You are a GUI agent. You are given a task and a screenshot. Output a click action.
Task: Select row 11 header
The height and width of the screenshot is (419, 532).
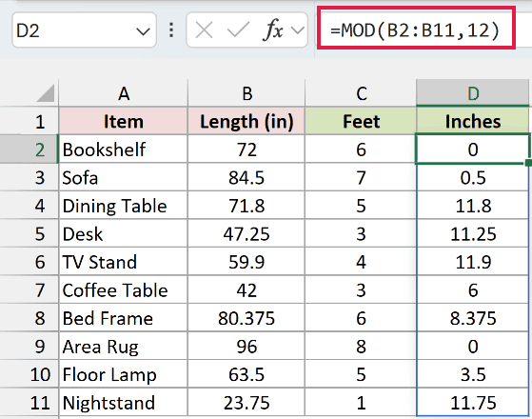tap(30, 403)
